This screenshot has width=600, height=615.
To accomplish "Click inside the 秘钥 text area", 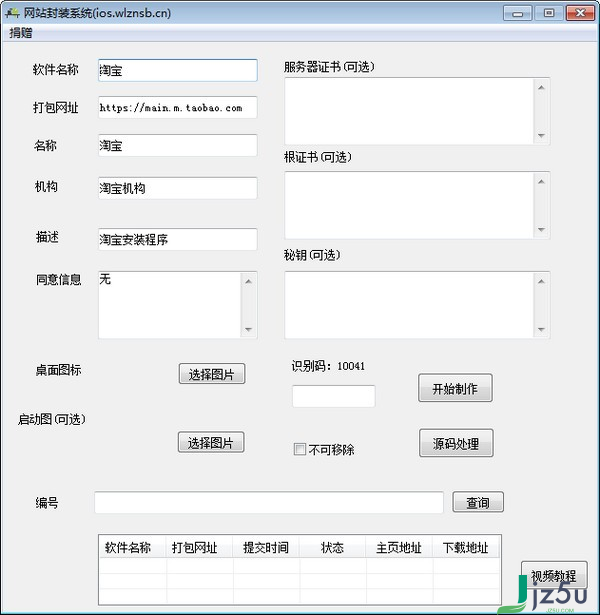I will pyautogui.click(x=409, y=305).
